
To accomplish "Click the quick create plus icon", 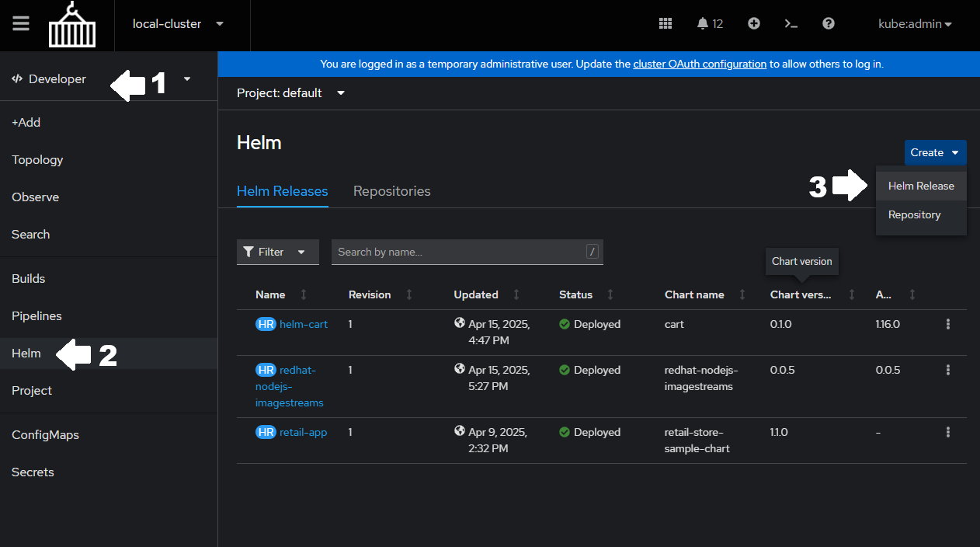I will [753, 23].
